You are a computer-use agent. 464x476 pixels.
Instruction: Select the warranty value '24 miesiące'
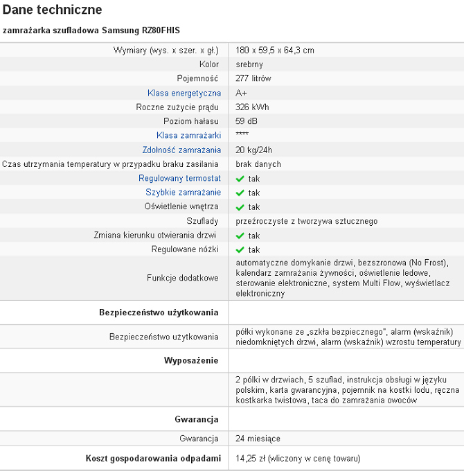tap(258, 439)
